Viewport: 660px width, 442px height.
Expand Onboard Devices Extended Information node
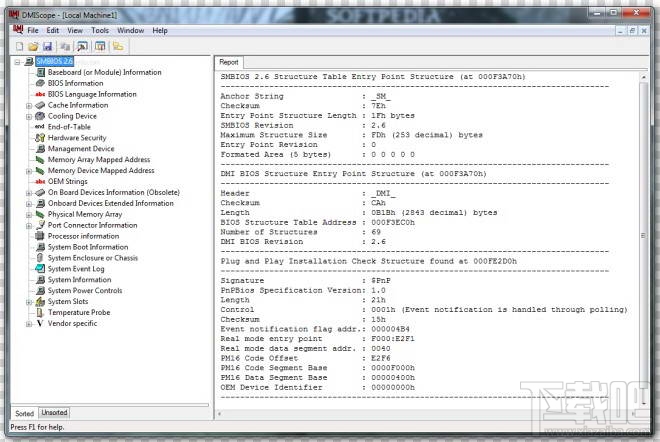tap(29, 204)
